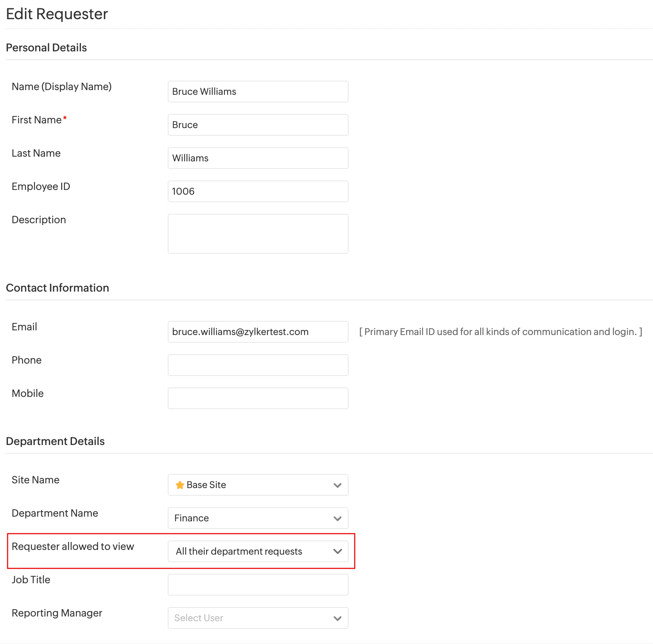Click the chevron arrow in Site Name field

[x=337, y=485]
